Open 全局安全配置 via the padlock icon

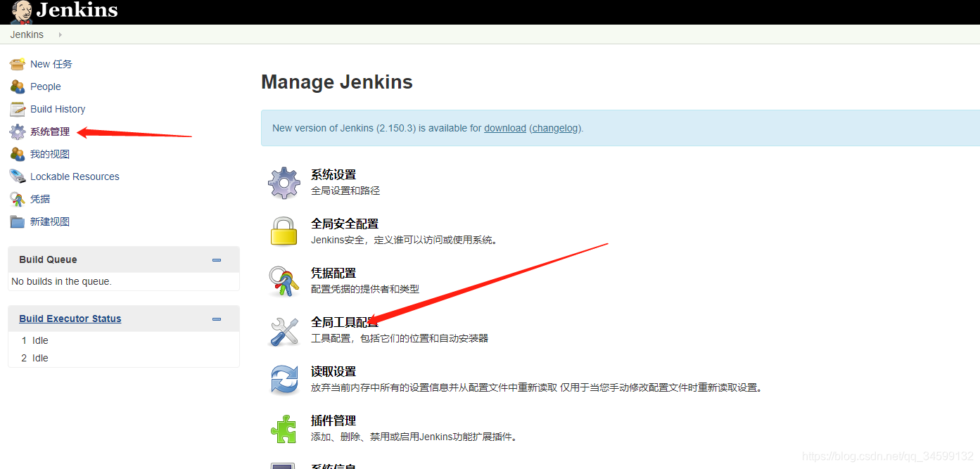click(284, 231)
